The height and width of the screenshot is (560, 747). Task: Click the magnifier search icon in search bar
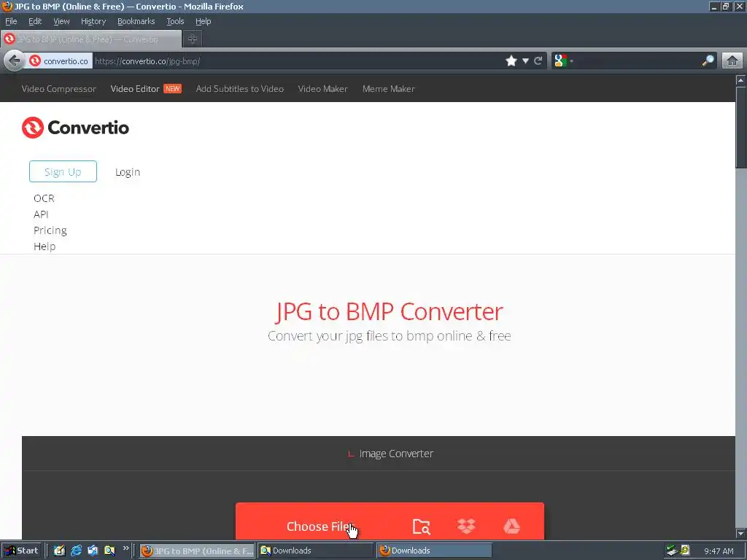coord(708,61)
